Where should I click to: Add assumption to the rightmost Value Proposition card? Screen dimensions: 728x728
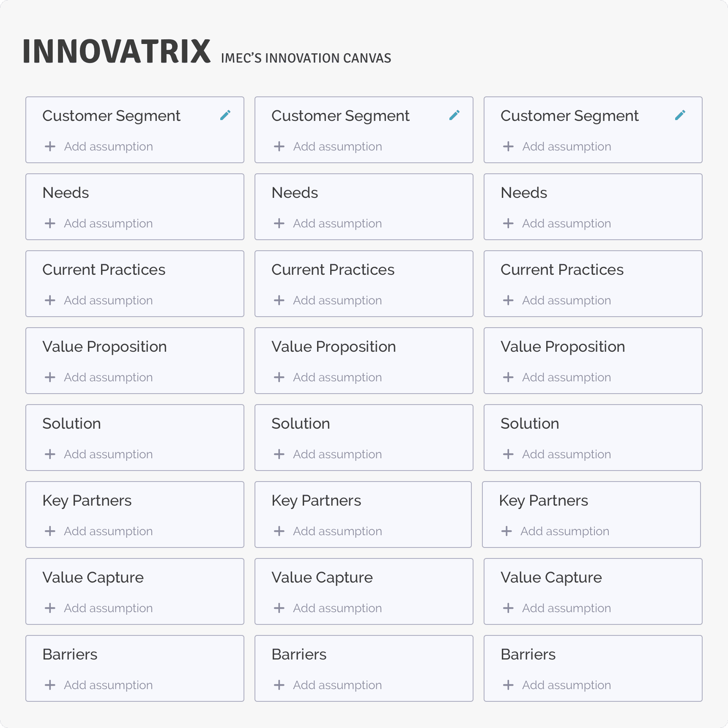click(566, 377)
